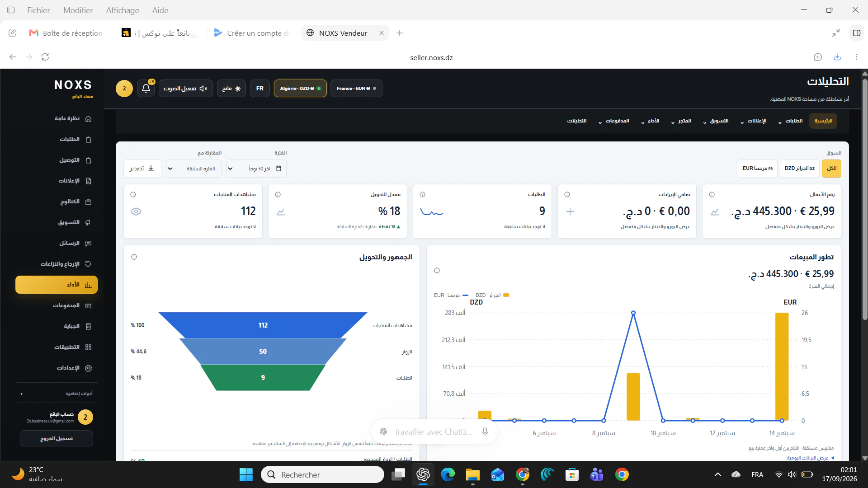Select the الجزائر DZD market filter
Viewport: 868px width, 488px height.
pyautogui.click(x=800, y=169)
